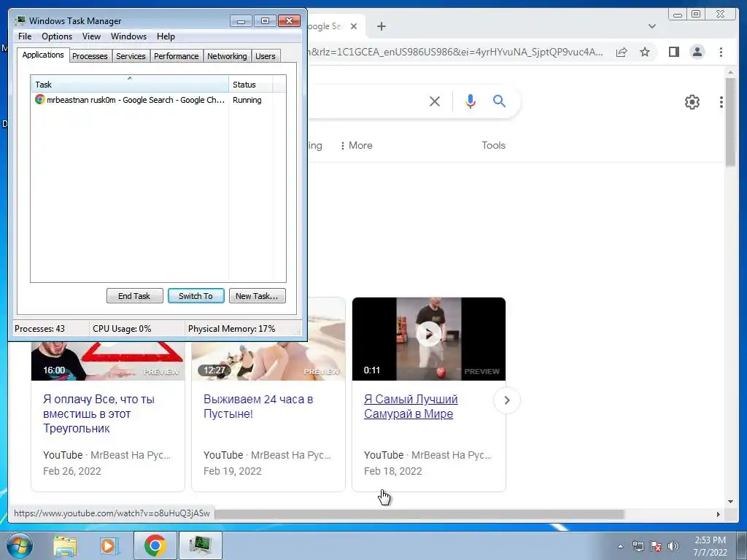Sort applications by the Task column header
Viewport: 747px width, 560px height.
129,85
